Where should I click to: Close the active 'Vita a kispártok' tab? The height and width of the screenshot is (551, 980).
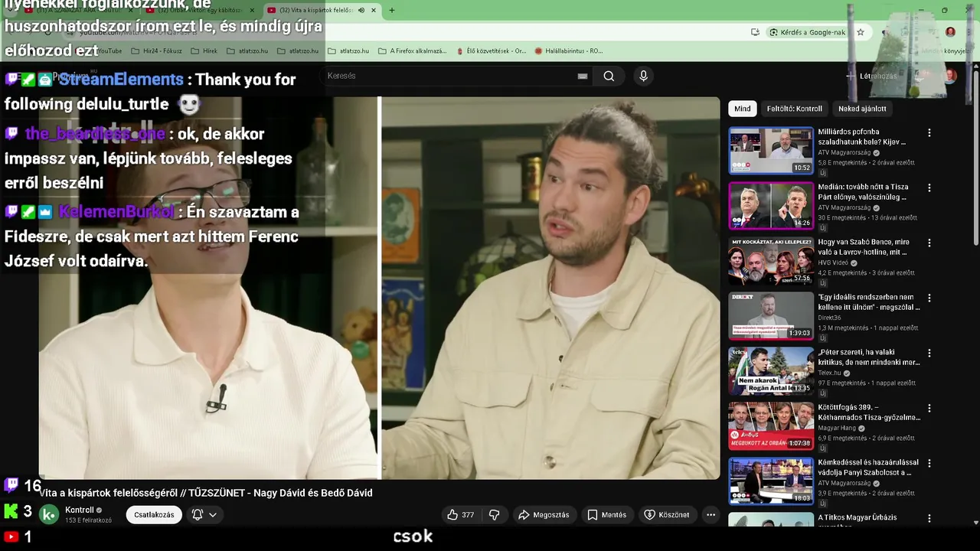tap(374, 10)
